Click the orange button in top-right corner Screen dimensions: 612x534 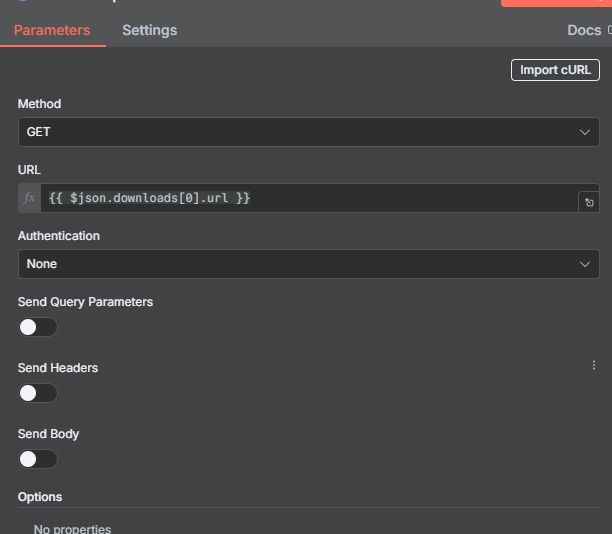click(556, 3)
